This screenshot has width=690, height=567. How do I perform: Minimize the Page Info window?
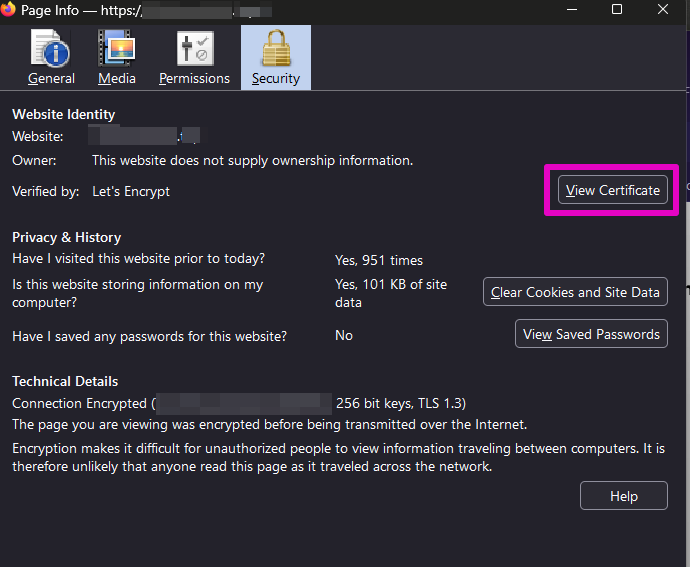(x=572, y=10)
